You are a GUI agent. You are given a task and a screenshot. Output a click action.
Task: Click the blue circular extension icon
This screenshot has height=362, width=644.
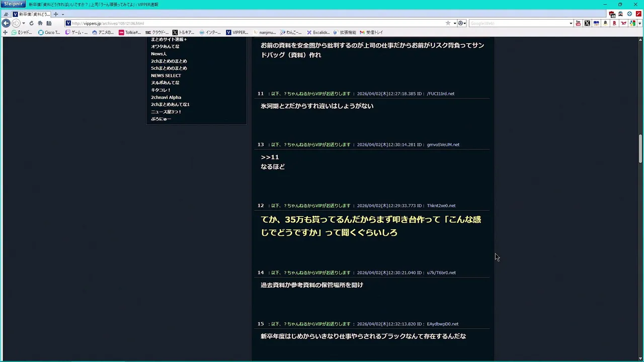629,14
